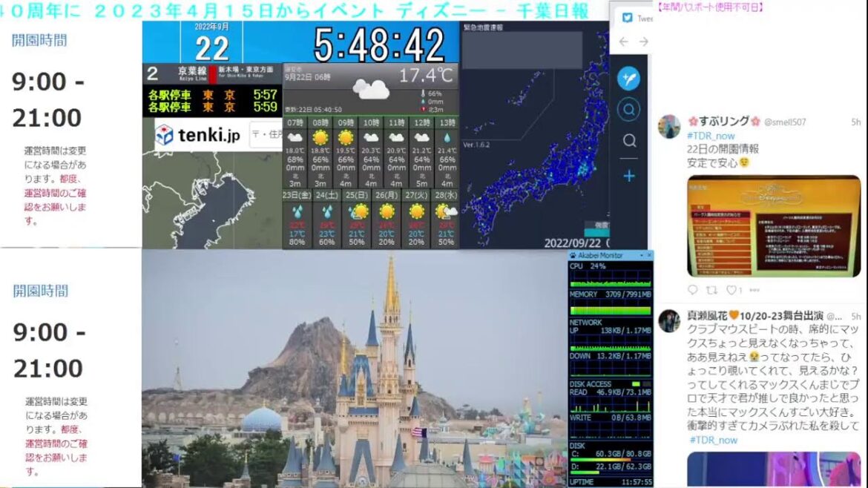This screenshot has height=488, width=868.
Task: Retweet the すぷリング tweet
Action: 712,289
